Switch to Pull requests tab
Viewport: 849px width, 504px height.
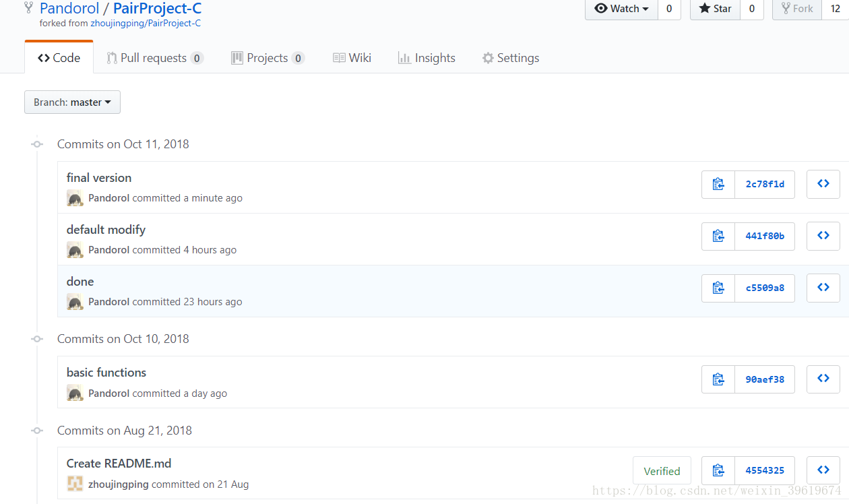154,58
